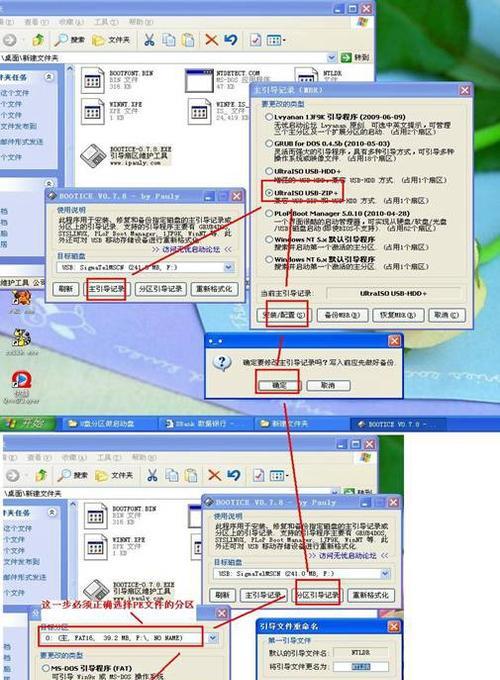Open the address bar dropdown in upper Explorer
The width and height of the screenshot is (500, 680).
tap(331, 57)
